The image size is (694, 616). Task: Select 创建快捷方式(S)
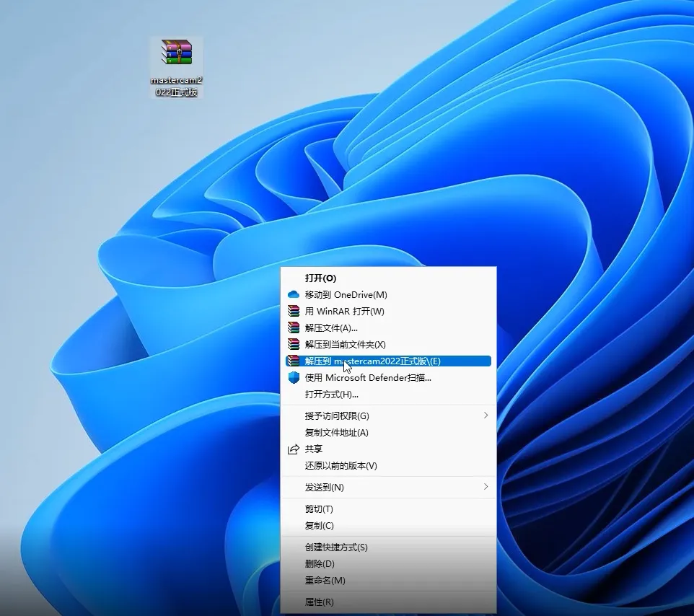coord(388,547)
